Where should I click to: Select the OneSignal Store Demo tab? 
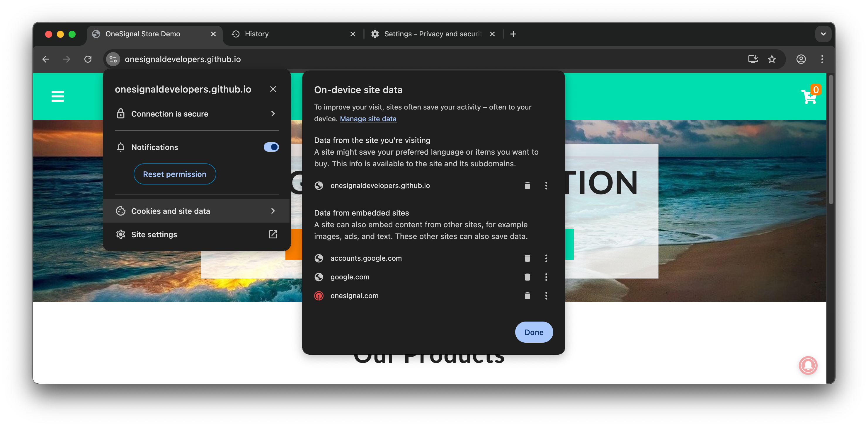click(154, 34)
